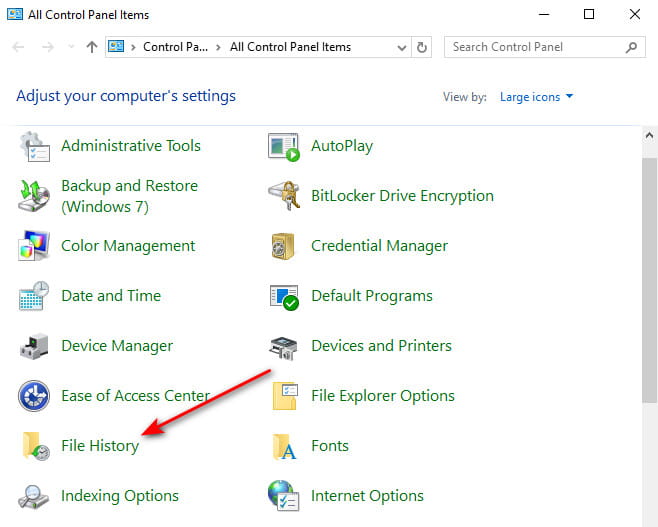Image resolution: width=658 pixels, height=527 pixels.
Task: Open the Administrative Tools link
Action: pyautogui.click(x=131, y=146)
